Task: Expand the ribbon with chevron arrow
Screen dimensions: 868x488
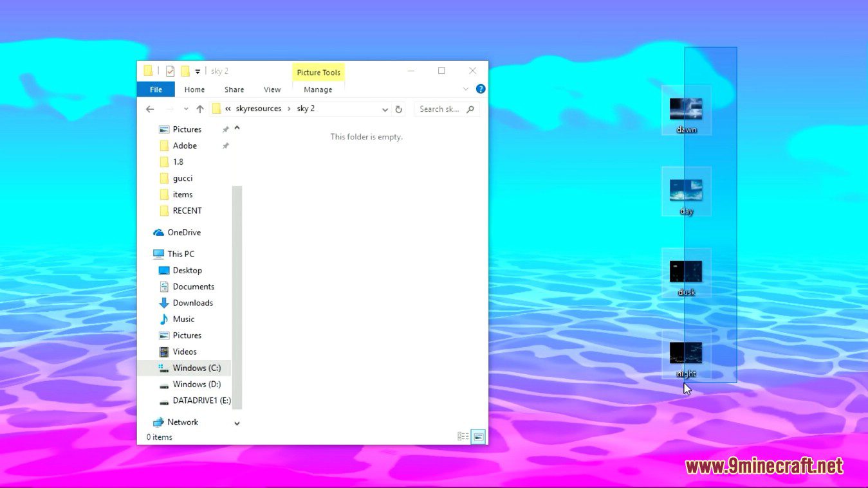Action: pos(466,89)
